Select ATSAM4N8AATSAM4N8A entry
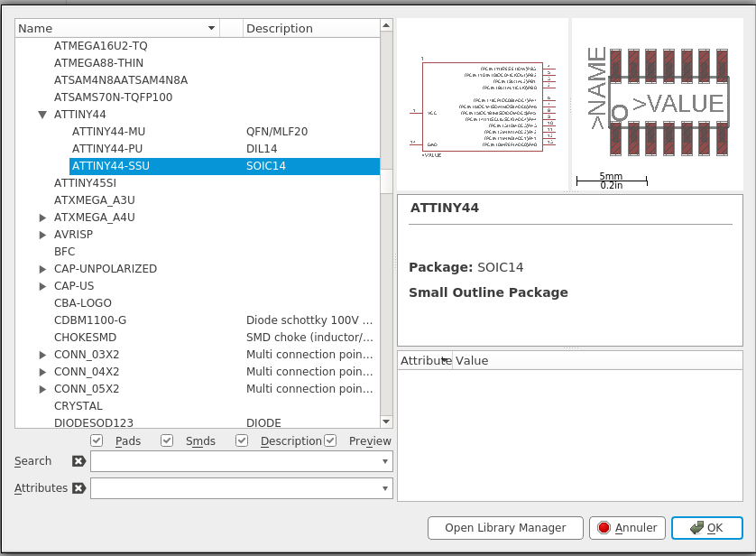This screenshot has width=756, height=556. pyautogui.click(x=121, y=80)
